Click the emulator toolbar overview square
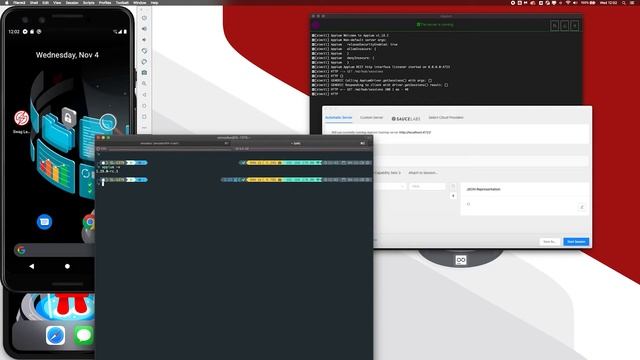 click(144, 117)
